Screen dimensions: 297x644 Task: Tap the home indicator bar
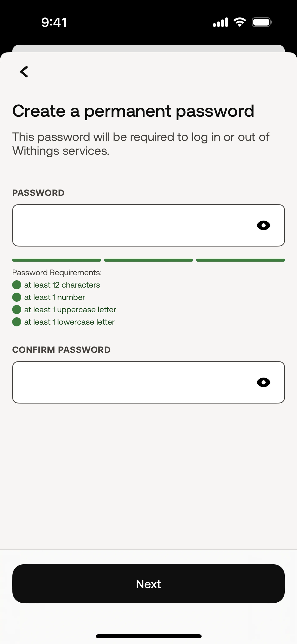tap(148, 636)
